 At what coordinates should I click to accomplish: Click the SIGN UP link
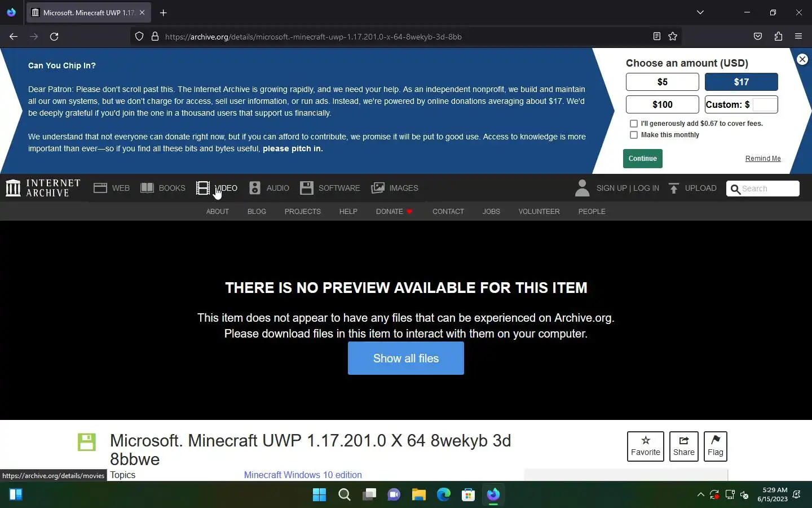(x=612, y=189)
